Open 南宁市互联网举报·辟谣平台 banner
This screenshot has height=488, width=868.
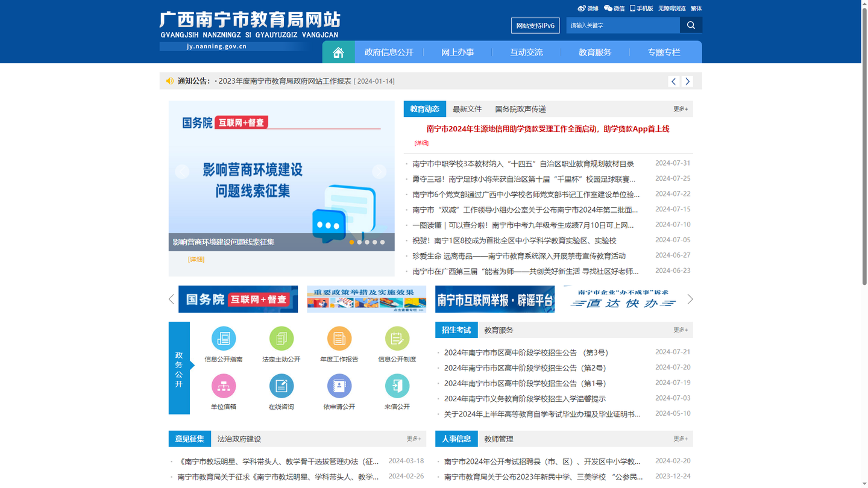495,299
